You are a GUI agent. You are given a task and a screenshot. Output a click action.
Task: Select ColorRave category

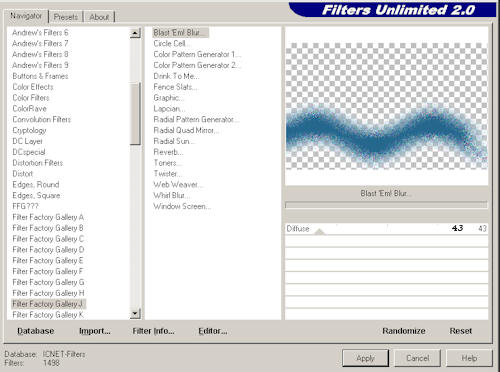[29, 108]
